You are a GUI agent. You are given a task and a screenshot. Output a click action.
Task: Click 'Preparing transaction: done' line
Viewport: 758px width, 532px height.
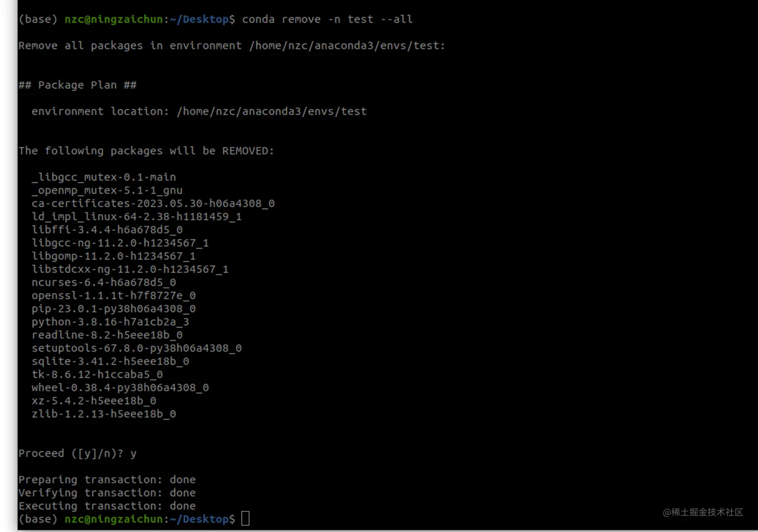click(107, 479)
